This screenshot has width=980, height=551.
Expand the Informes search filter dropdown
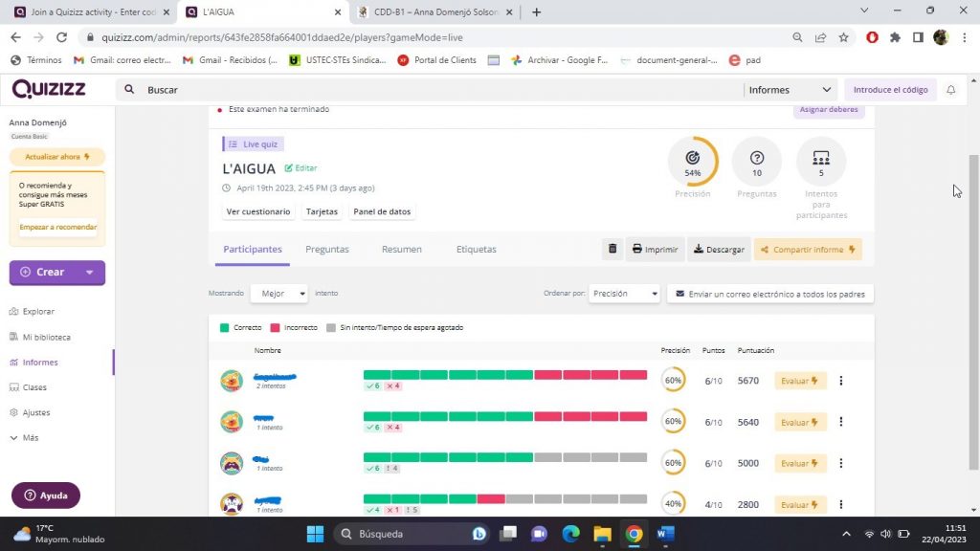pyautogui.click(x=790, y=90)
